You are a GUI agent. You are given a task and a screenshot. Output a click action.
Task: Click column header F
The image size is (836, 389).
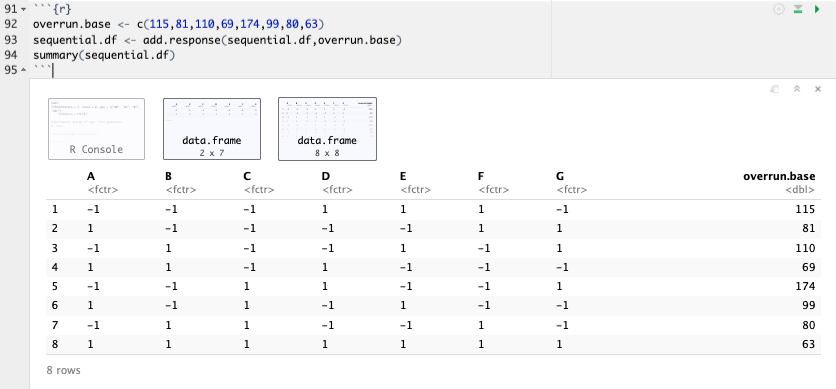[x=481, y=176]
